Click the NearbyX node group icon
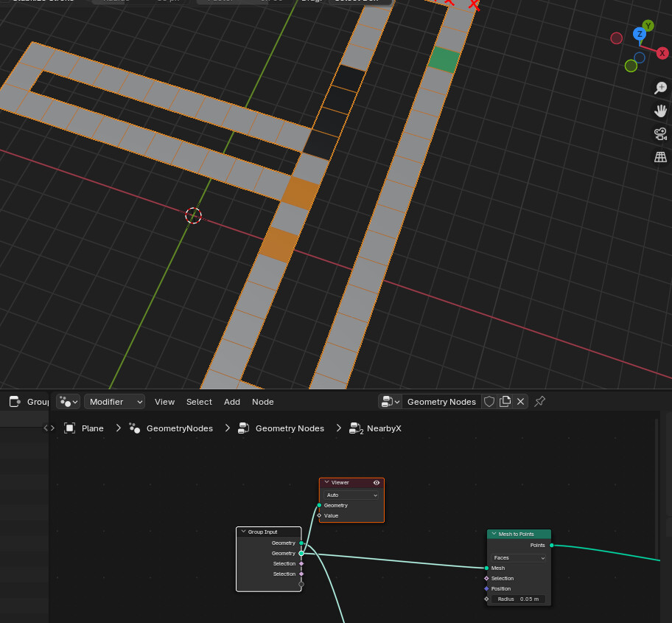 coord(356,428)
